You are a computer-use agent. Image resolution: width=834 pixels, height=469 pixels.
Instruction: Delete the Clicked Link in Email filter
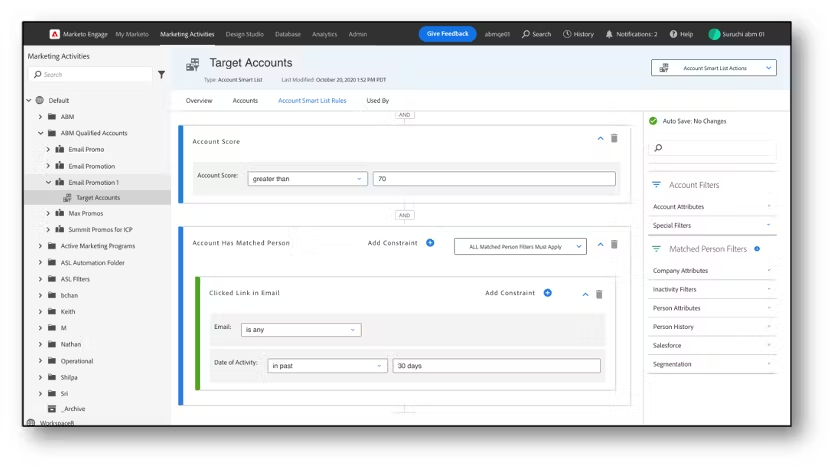[x=599, y=294]
